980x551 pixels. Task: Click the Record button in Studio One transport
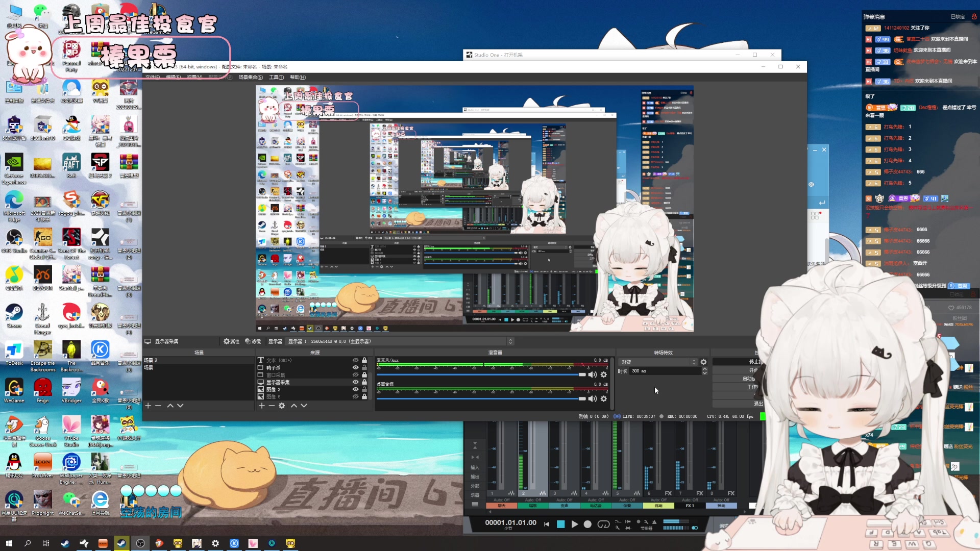coord(587,524)
